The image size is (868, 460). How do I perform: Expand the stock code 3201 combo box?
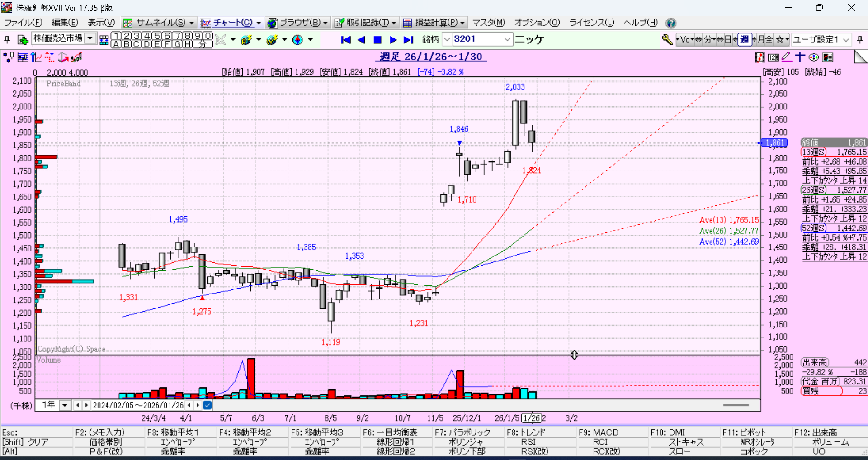click(x=507, y=40)
